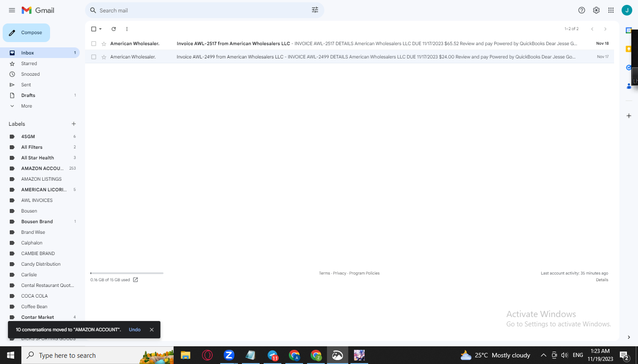Open the Google account avatar
638x364 pixels.
[627, 10]
